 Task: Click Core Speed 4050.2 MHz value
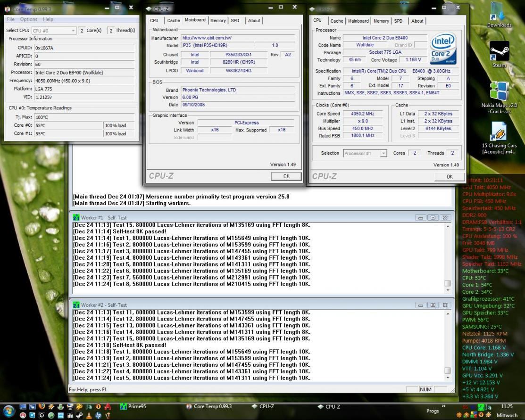pyautogui.click(x=363, y=114)
